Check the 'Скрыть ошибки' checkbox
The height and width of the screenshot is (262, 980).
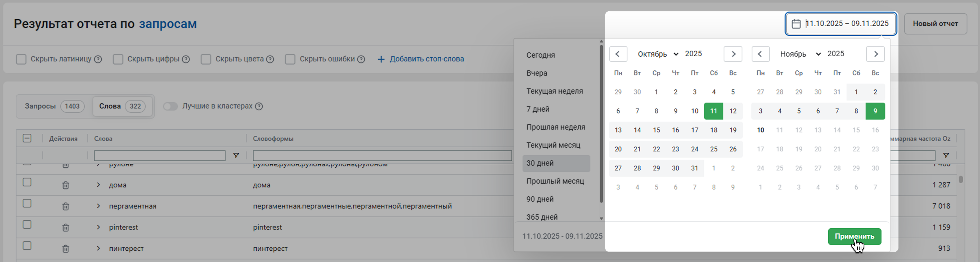(290, 59)
